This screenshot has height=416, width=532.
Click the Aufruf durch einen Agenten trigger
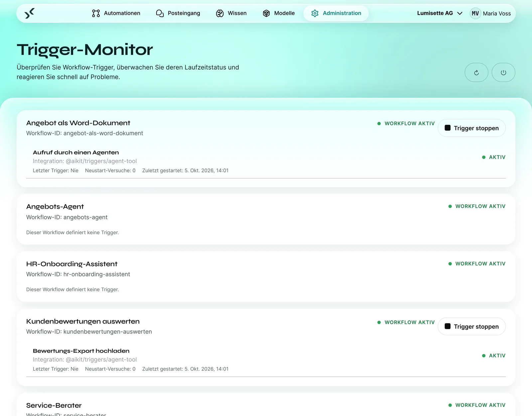click(76, 152)
